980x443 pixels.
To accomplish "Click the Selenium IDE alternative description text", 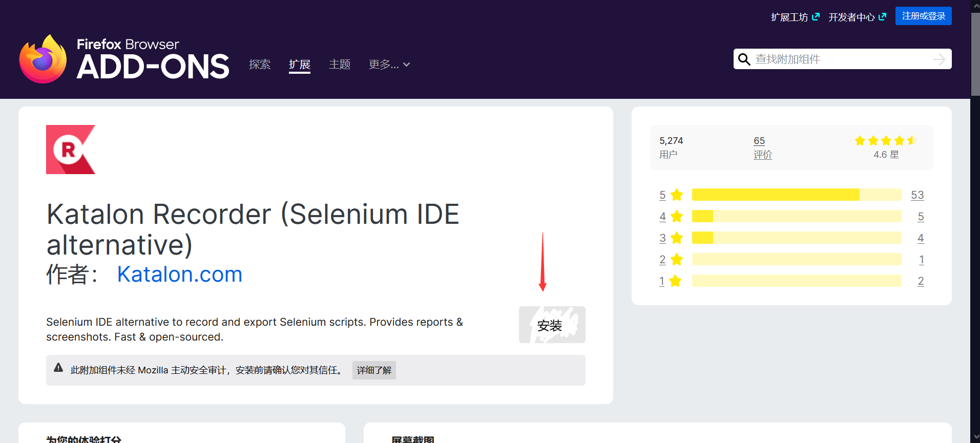I will click(x=255, y=329).
